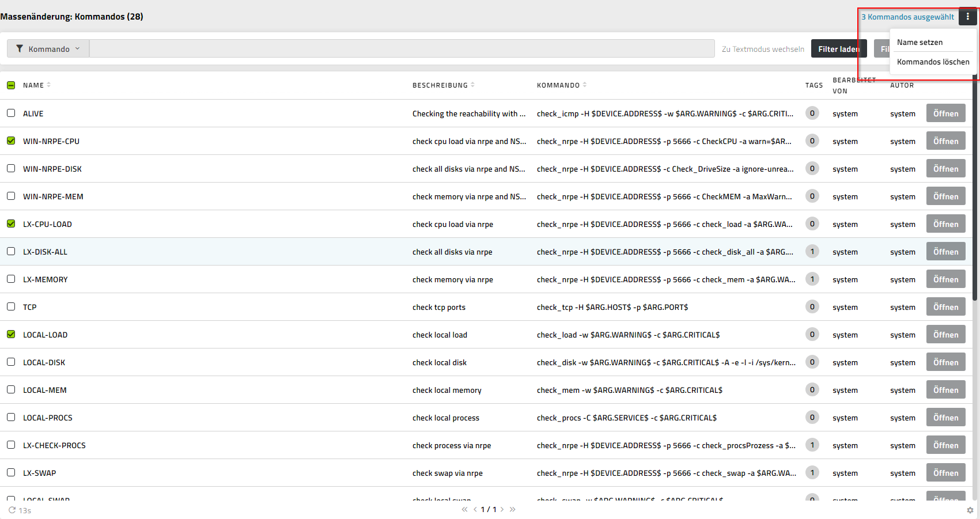Click 'Zu Textmodus wechseln' link
The image size is (980, 519).
click(763, 49)
